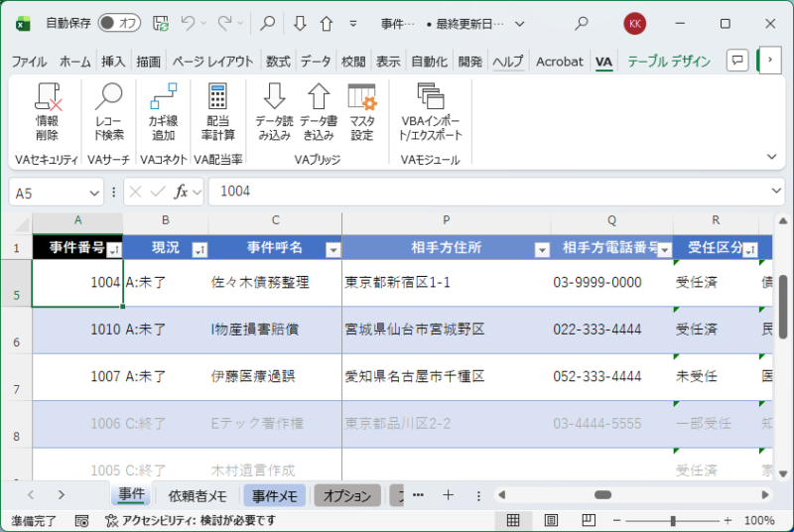Switch to 依頼者メモ sheet tab
Viewport: 794px width, 532px height.
198,495
